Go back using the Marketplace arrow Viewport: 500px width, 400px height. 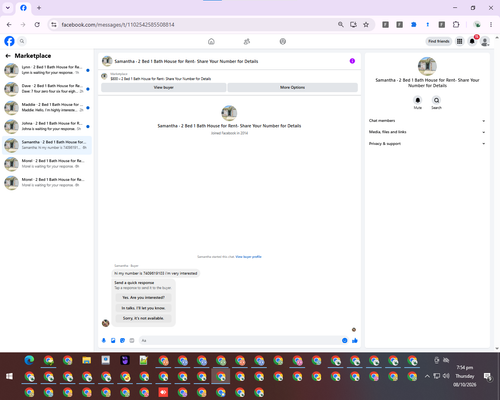click(x=8, y=56)
